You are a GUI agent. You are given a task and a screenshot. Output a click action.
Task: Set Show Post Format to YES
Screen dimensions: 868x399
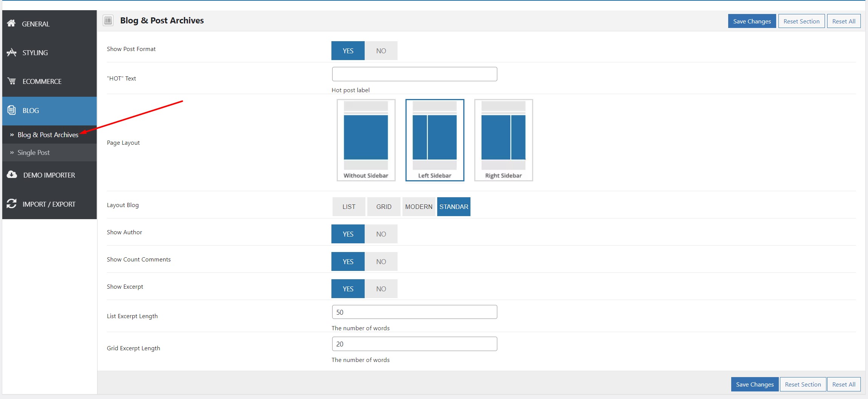348,51
